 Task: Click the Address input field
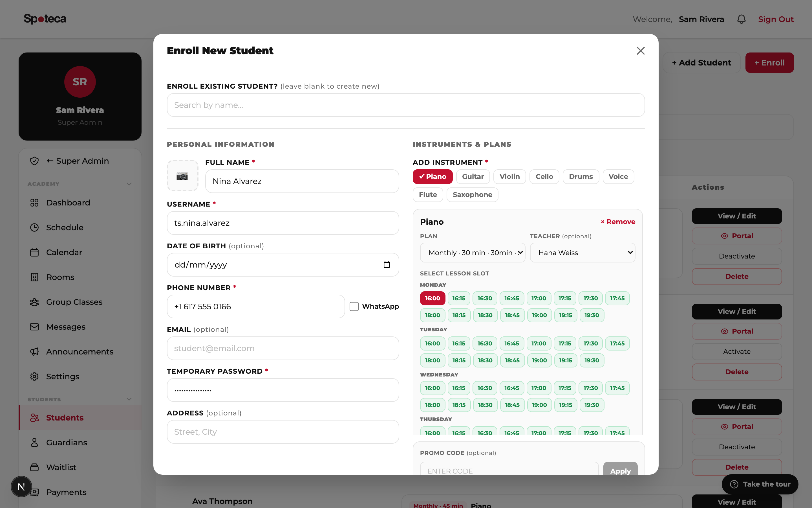tap(283, 432)
